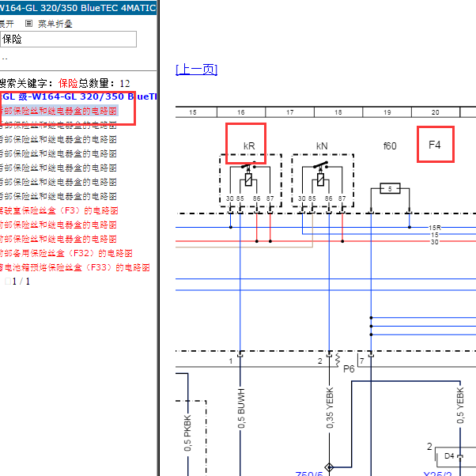
Task: Click the X25/2 connector link
Action: [437, 474]
